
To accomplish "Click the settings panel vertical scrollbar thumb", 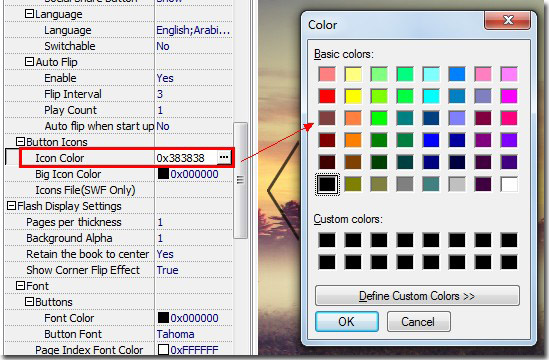I will point(240,180).
